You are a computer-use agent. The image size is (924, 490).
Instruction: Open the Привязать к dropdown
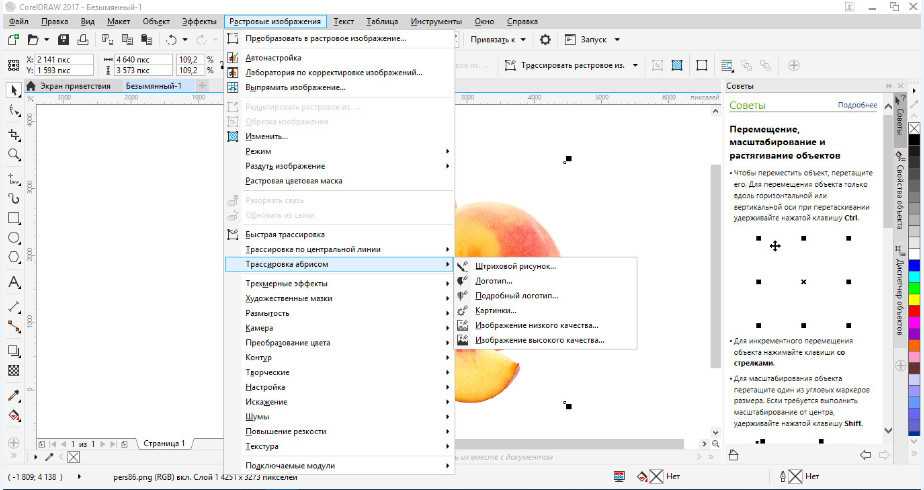pos(503,40)
